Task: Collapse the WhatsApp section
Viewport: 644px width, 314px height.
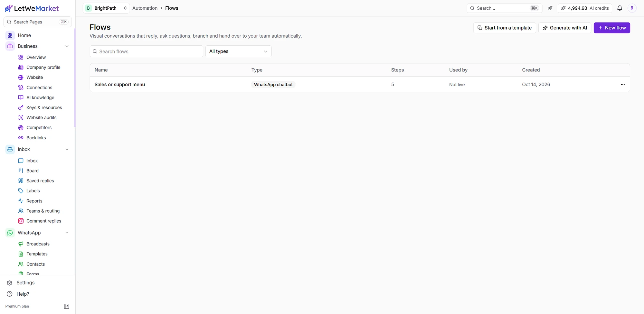Action: click(67, 233)
